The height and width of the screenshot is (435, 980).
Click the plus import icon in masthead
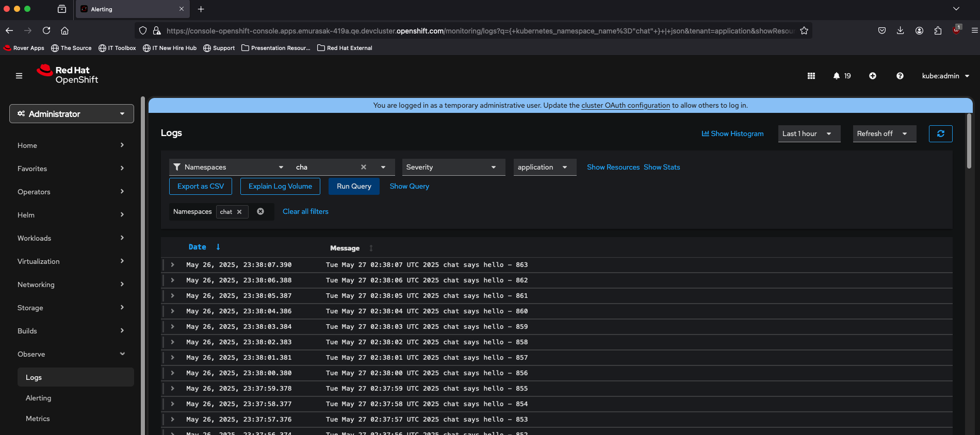tap(872, 76)
